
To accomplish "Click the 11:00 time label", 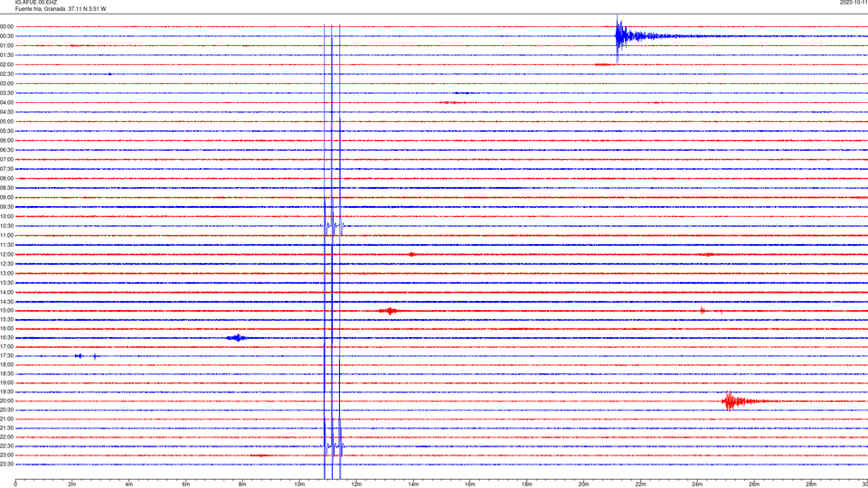I will coord(6,235).
